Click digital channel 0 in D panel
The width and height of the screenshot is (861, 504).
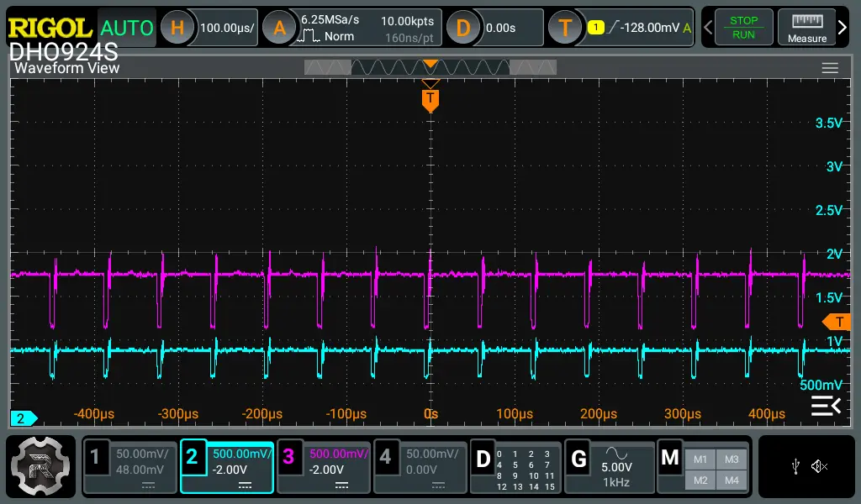pos(499,454)
